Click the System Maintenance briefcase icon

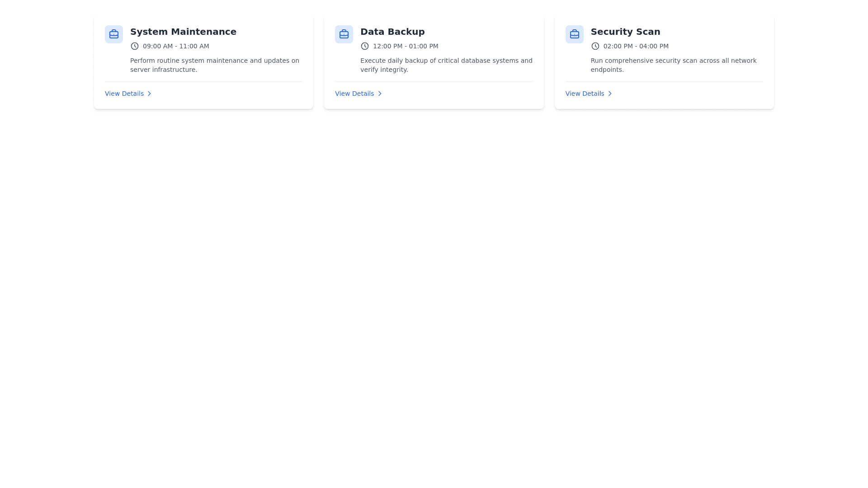tap(113, 34)
